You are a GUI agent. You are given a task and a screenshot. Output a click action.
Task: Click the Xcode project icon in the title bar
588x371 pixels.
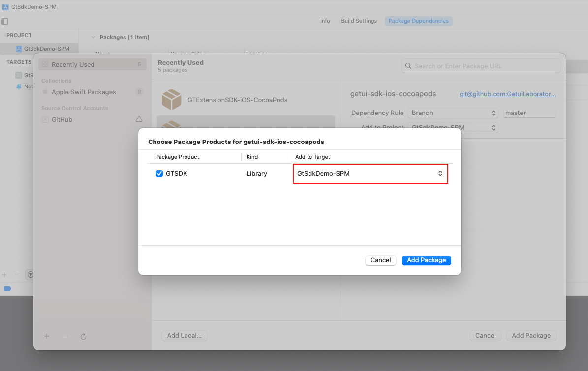(x=5, y=7)
